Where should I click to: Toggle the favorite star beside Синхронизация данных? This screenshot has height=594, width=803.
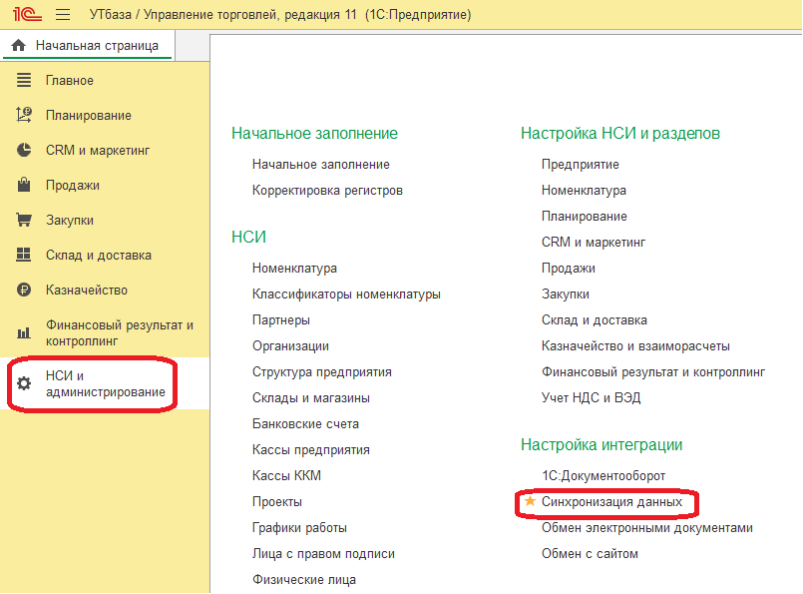click(530, 501)
